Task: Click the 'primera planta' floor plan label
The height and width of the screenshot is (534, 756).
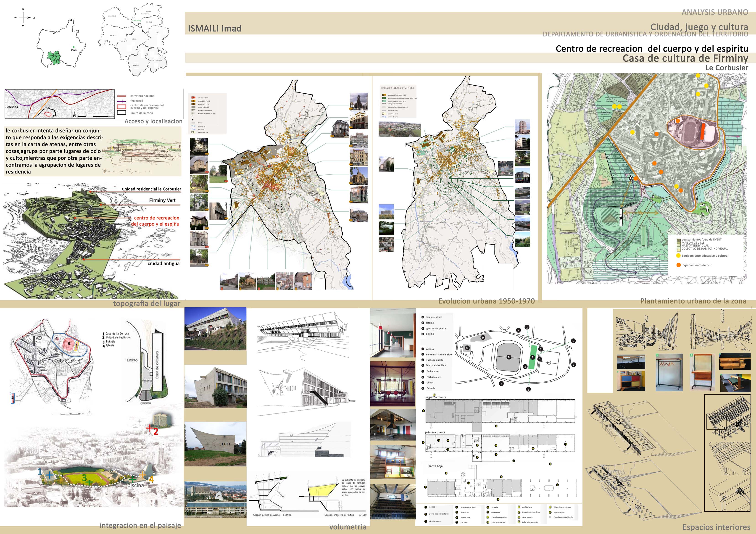Action: pyautogui.click(x=435, y=432)
